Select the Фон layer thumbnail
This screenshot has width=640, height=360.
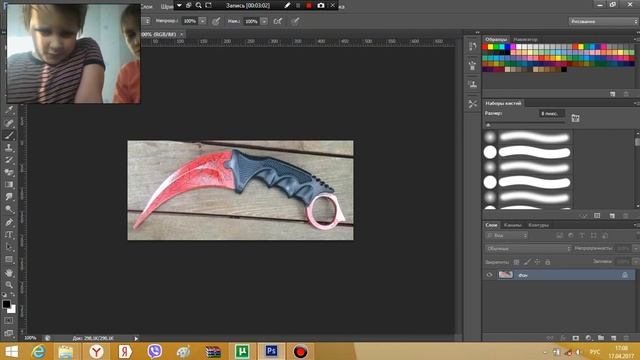pos(505,275)
